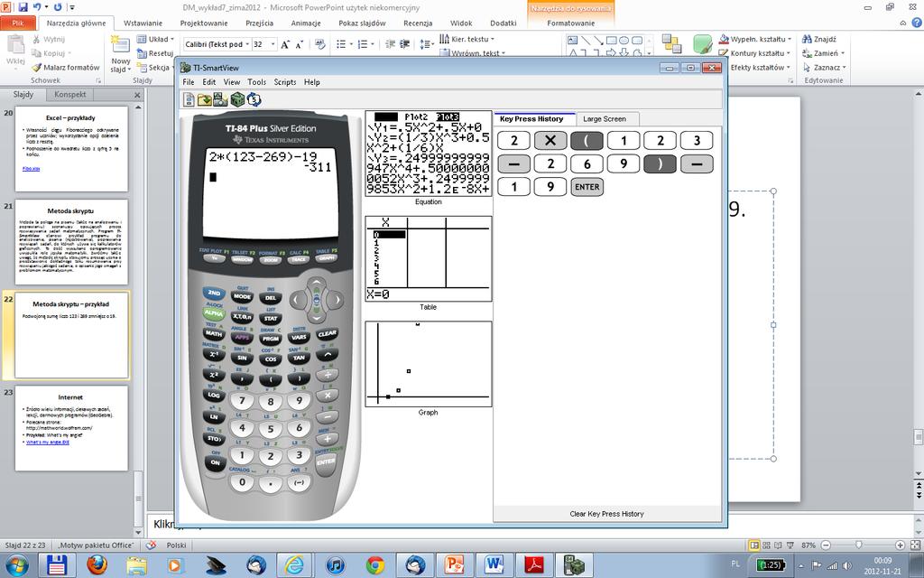Image resolution: width=924 pixels, height=578 pixels.
Task: Click the SIN key on the calculator
Action: (242, 358)
